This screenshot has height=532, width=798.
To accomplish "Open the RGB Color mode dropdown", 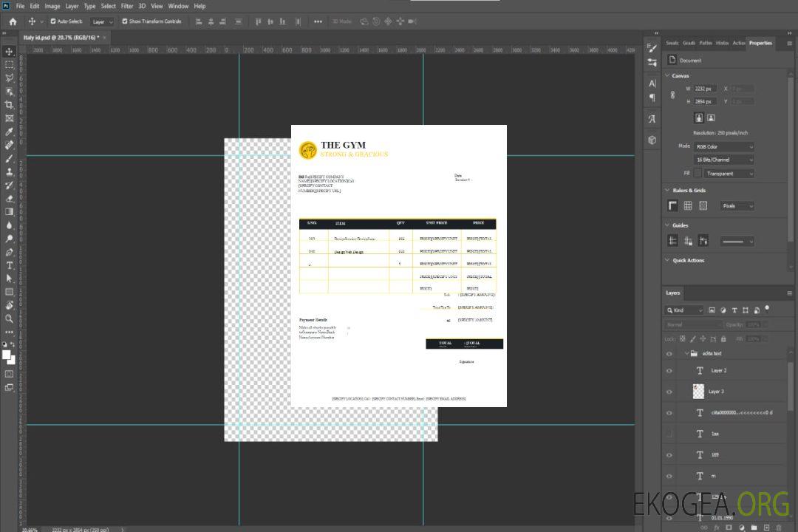I will (x=724, y=147).
